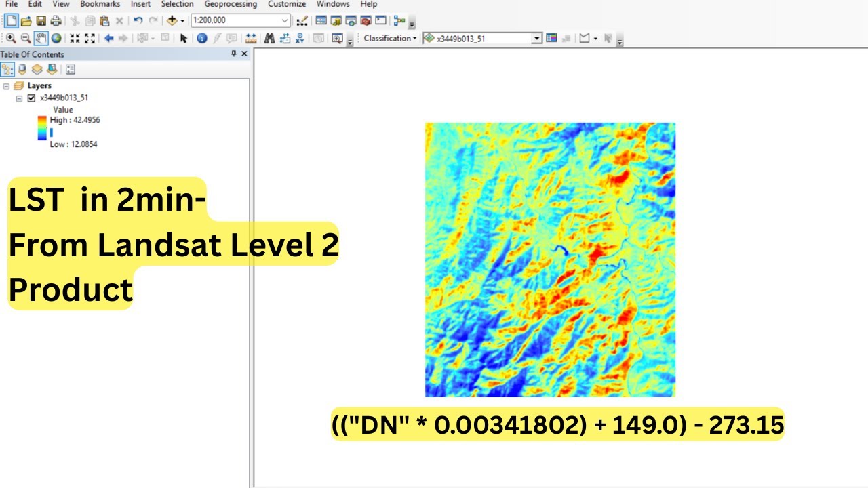
Task: Click the layer's color ramp legend
Action: [43, 128]
